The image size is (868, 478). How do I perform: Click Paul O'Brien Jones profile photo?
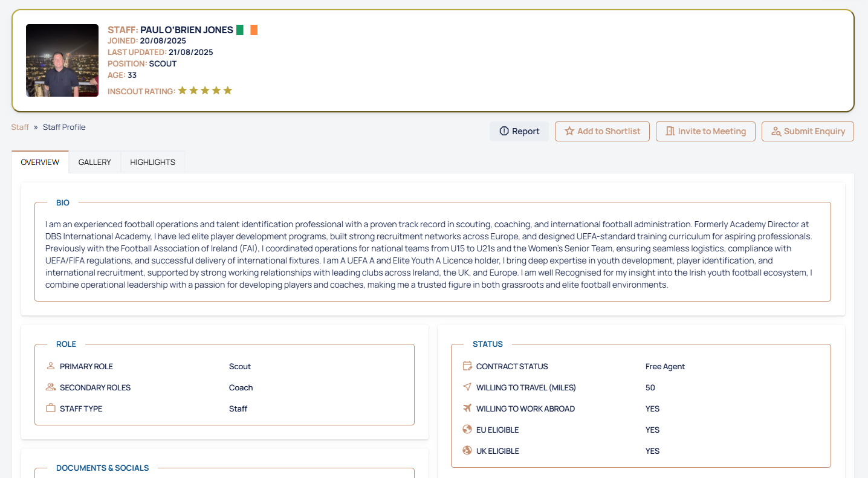click(62, 60)
